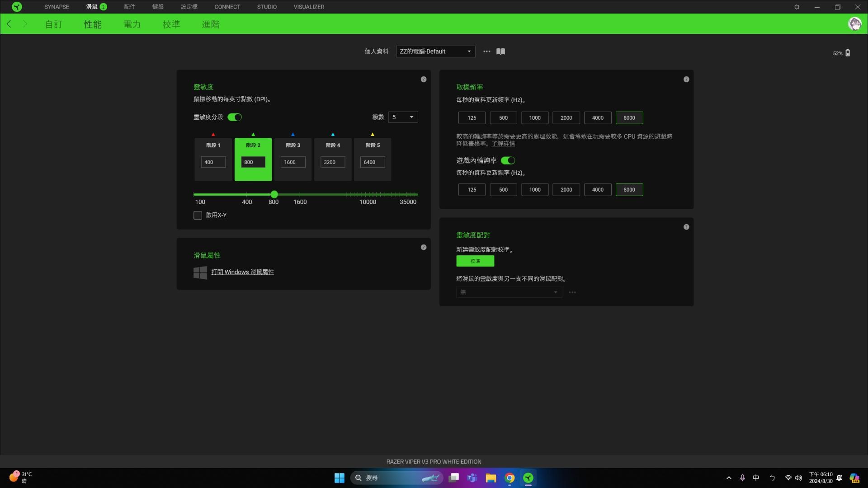Switch to the 電力 tab
Screen dimensions: 868x488
132,24
